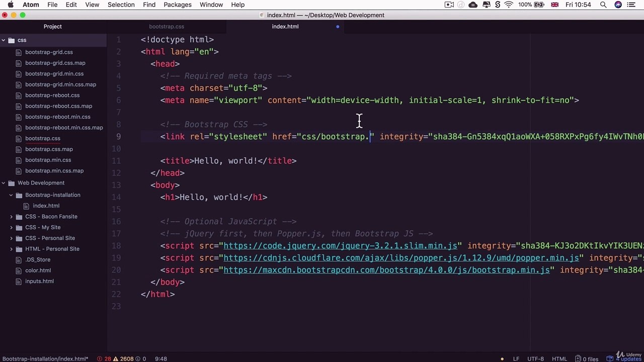Open the Packages menu
Viewport: 644px width, 362px height.
coord(178,5)
